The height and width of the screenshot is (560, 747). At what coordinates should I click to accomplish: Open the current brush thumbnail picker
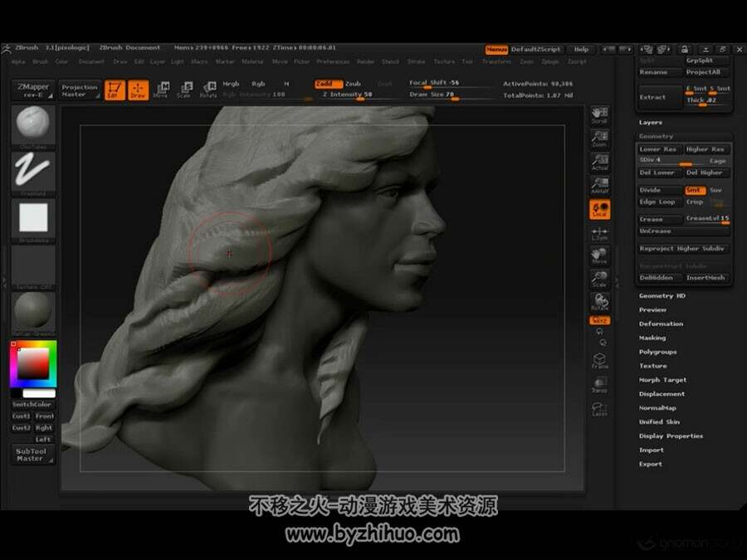[x=33, y=124]
